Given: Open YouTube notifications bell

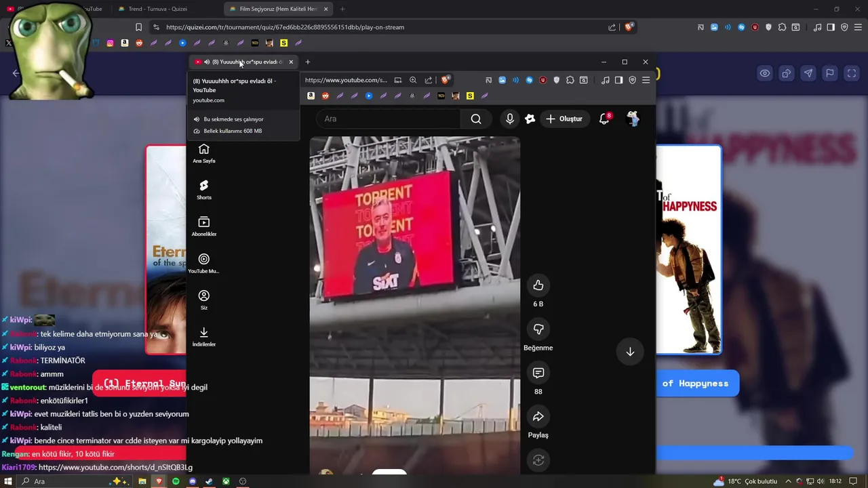Looking at the screenshot, I should coord(604,119).
